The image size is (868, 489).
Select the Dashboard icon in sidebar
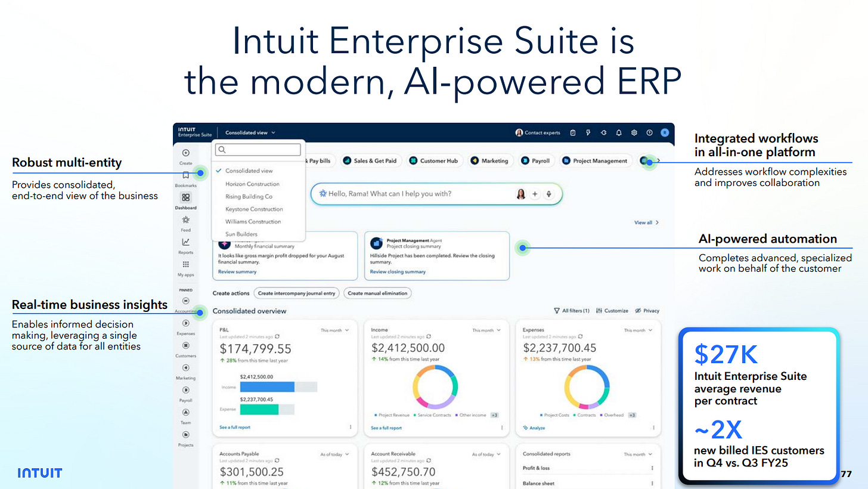point(186,197)
